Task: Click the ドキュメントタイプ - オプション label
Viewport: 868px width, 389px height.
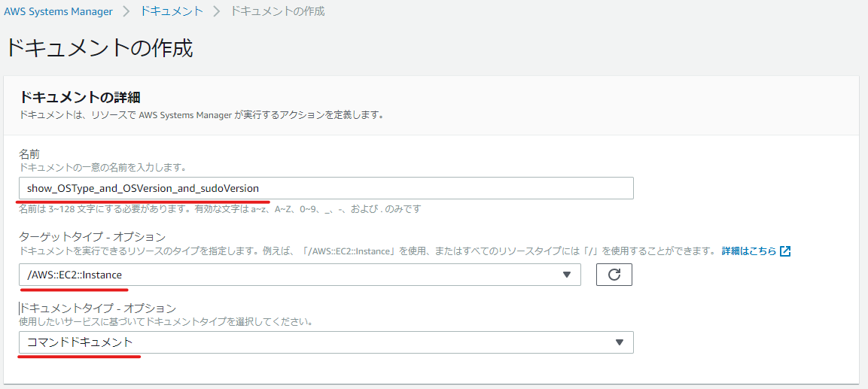Action: coord(97,308)
